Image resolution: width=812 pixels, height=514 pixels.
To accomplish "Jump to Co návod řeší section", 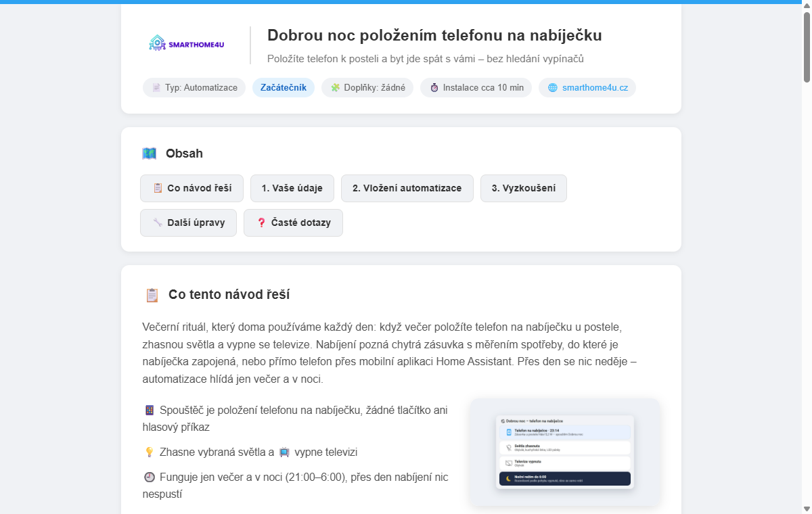I will pos(192,188).
